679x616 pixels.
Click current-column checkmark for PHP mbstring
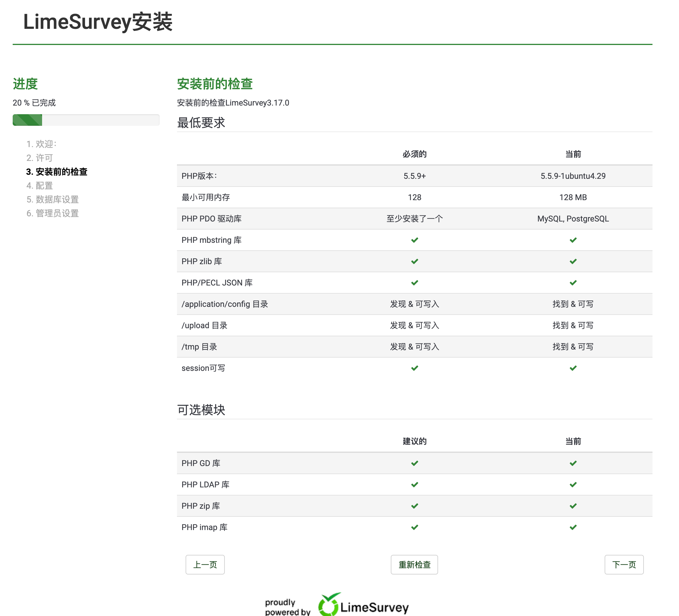coord(573,240)
